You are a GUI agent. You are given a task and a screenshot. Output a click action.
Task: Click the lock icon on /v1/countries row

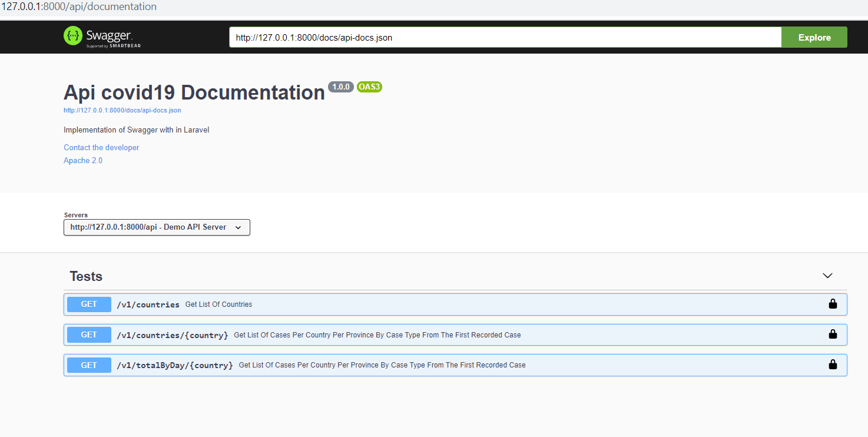click(x=833, y=304)
